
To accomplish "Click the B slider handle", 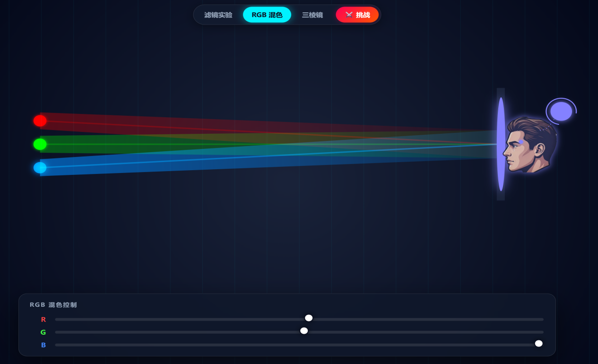I will [538, 344].
